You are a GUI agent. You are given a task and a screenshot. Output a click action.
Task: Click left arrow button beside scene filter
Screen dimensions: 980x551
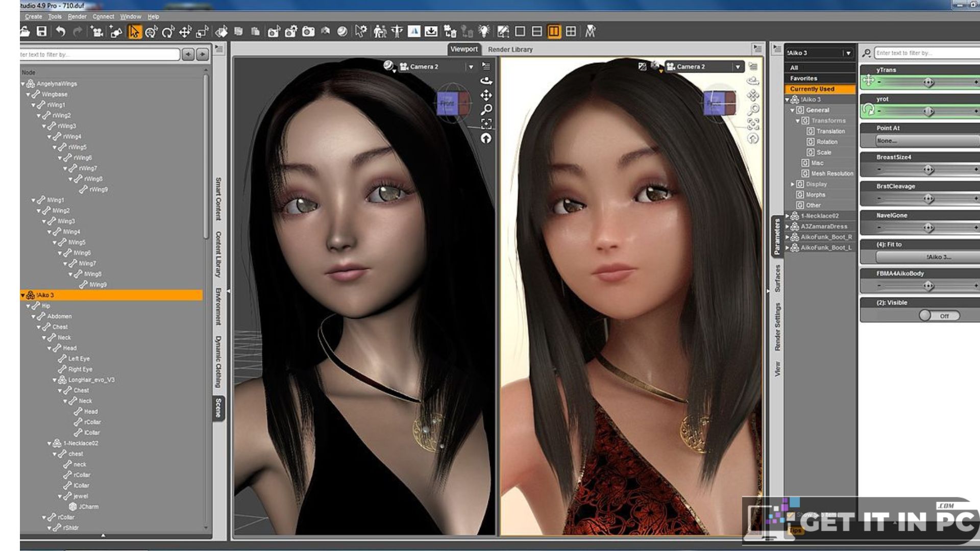coord(188,55)
